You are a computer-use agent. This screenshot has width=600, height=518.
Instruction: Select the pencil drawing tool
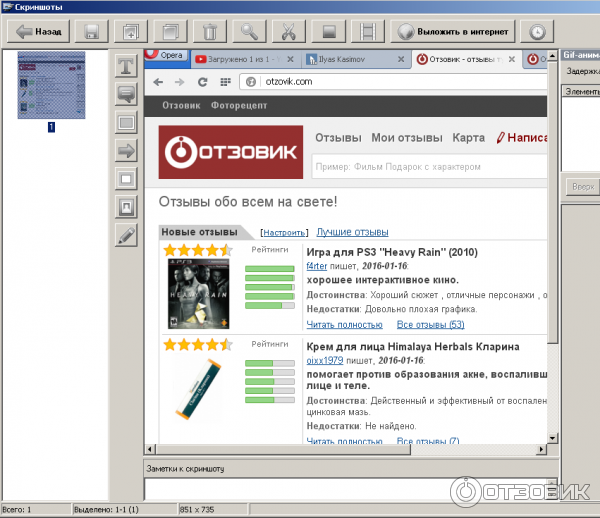[x=126, y=235]
